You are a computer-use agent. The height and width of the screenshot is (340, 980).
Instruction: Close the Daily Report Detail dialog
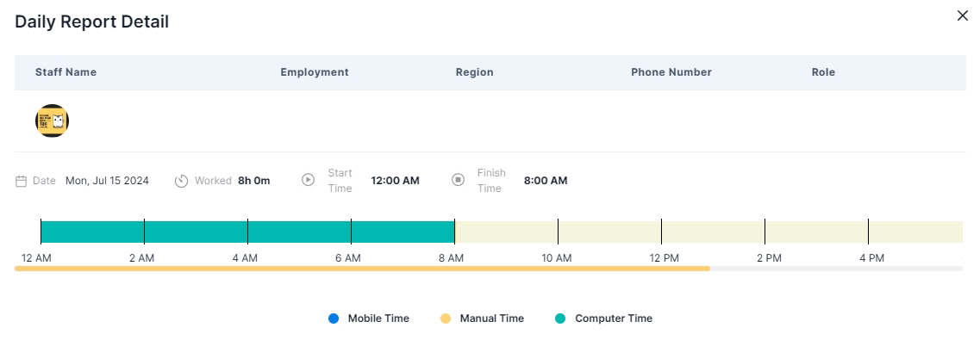point(963,16)
